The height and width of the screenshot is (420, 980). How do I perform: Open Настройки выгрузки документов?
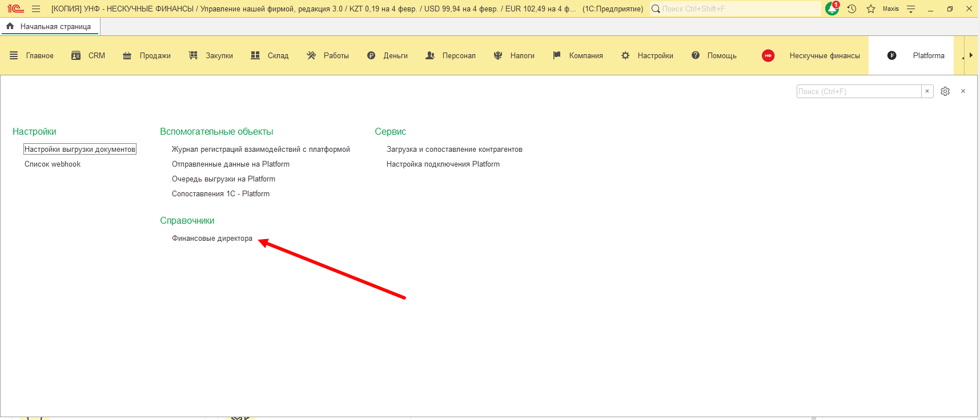coord(80,150)
